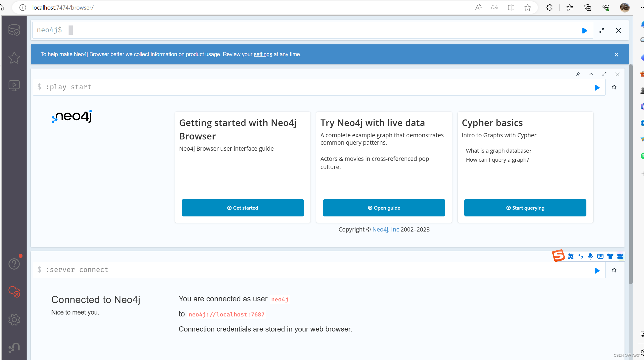Click the Open guide button
Image resolution: width=644 pixels, height=360 pixels.
(x=384, y=208)
